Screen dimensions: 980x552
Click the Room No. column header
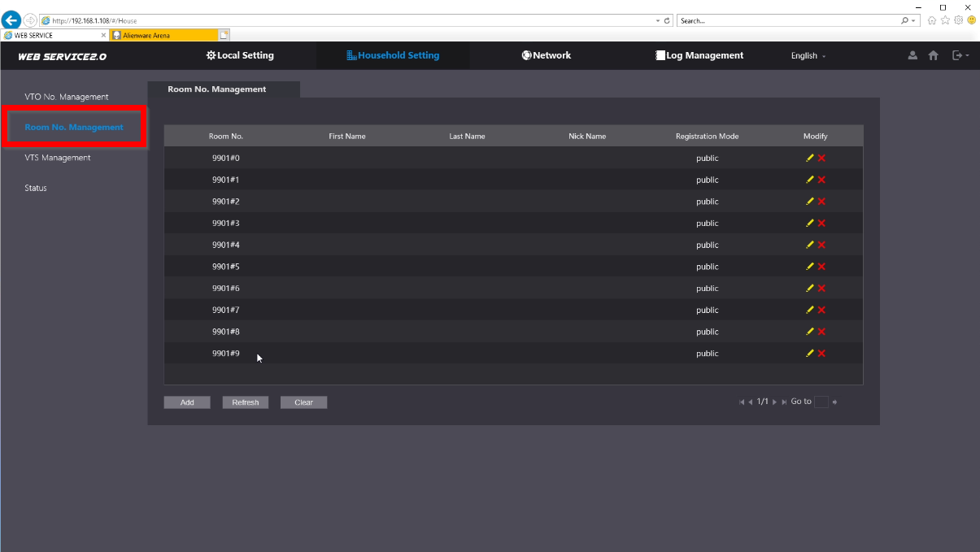pos(226,136)
